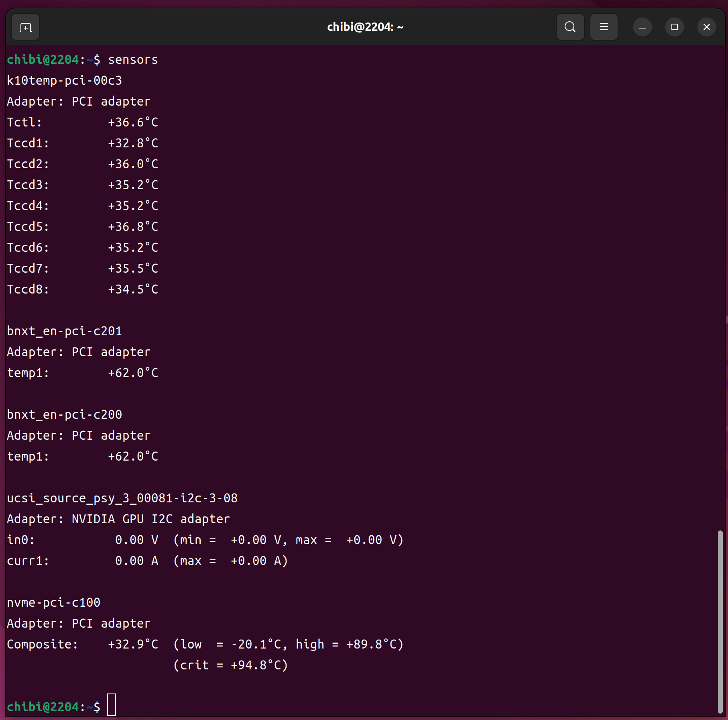Click the chibi@2204 window title

pos(365,27)
